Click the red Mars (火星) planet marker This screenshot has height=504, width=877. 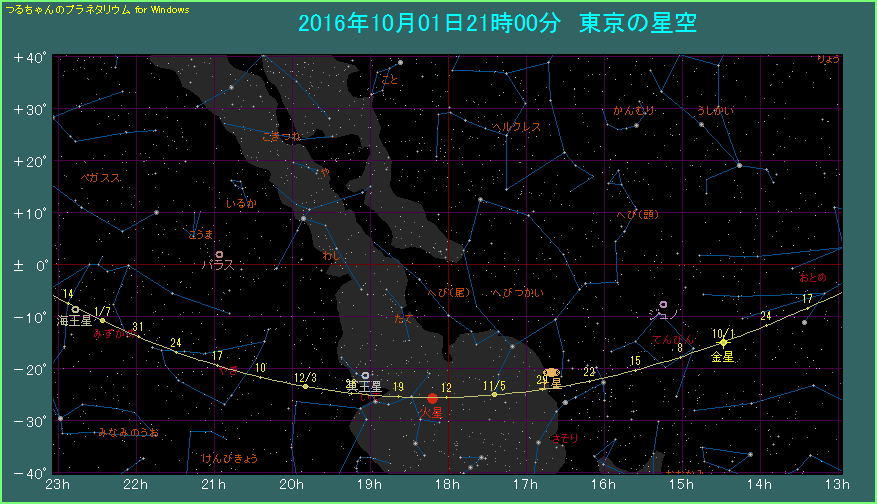432,398
